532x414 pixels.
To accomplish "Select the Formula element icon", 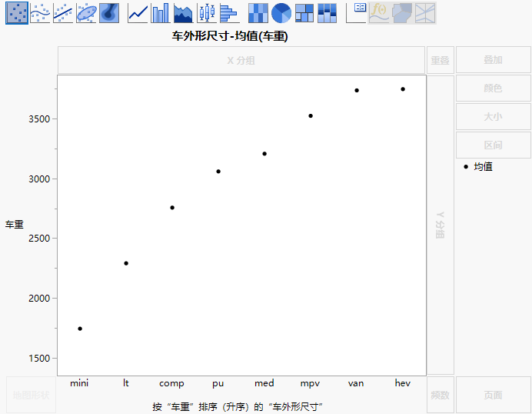I will pyautogui.click(x=379, y=13).
